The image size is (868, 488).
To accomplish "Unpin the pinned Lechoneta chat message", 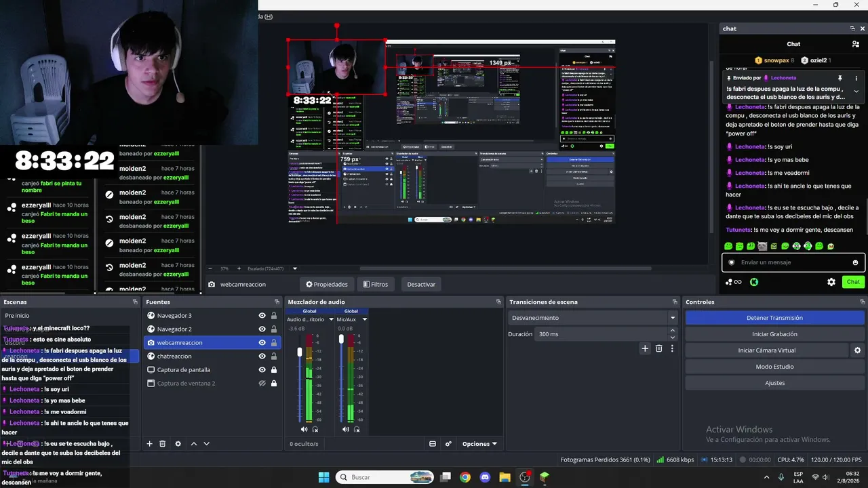I will [840, 79].
